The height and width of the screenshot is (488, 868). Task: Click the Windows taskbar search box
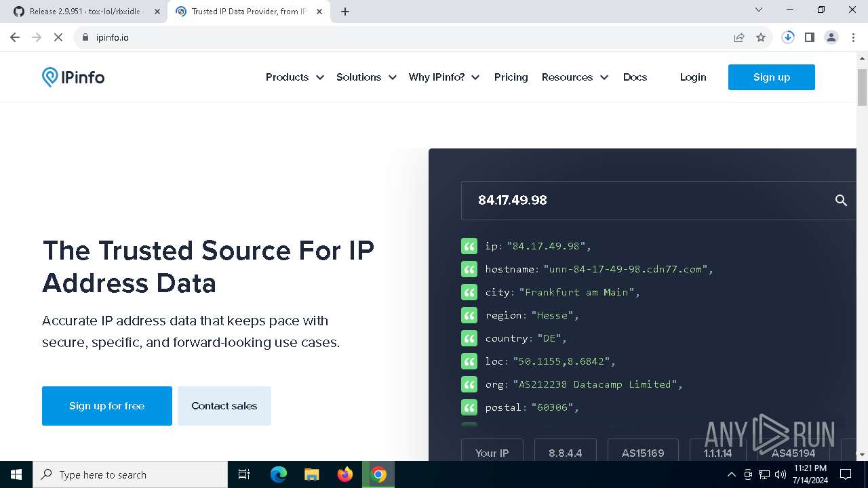pyautogui.click(x=130, y=474)
